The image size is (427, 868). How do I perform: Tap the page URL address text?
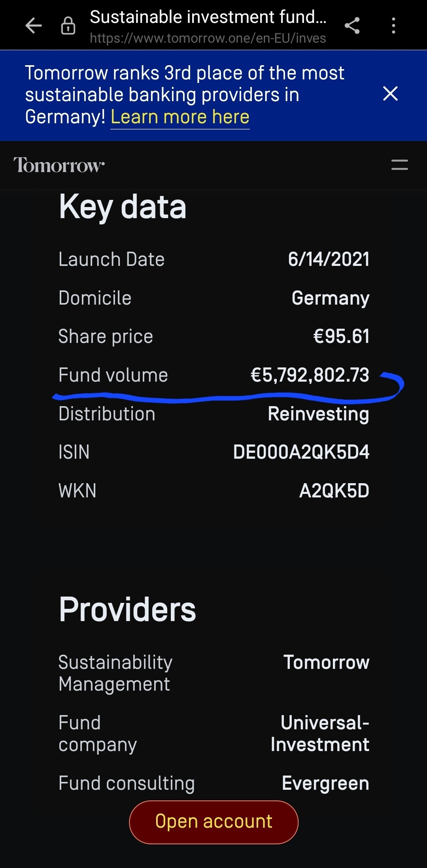coord(208,38)
